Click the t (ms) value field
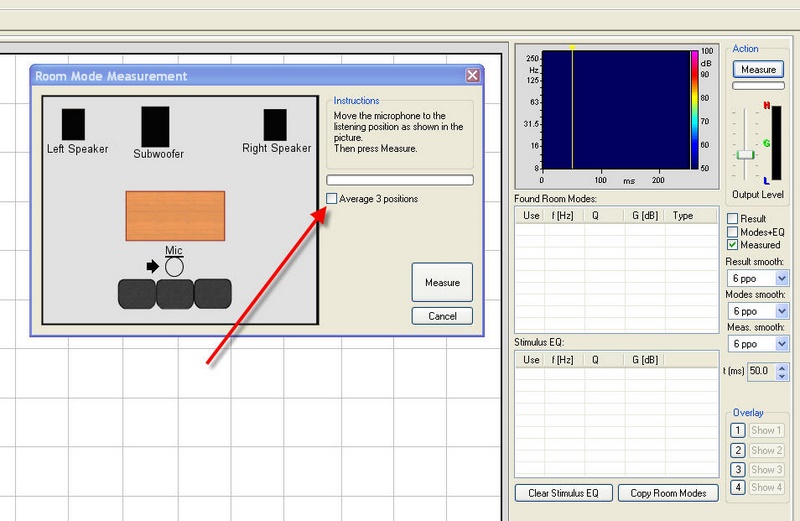Viewport: 800px width, 521px height. [761, 371]
